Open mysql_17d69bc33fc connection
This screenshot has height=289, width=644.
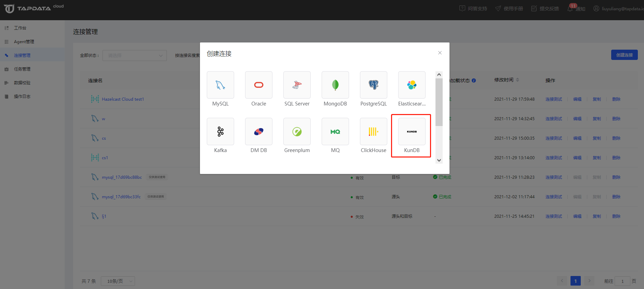click(121, 197)
